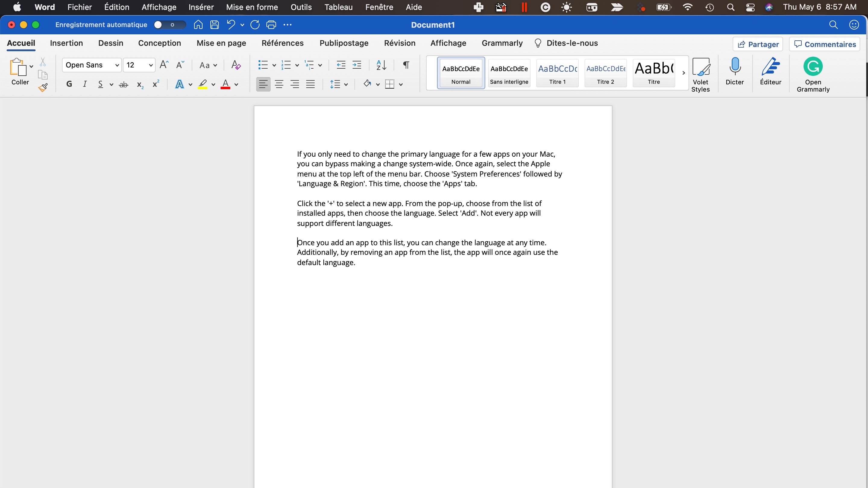Open the Éditeur tool

(771, 71)
